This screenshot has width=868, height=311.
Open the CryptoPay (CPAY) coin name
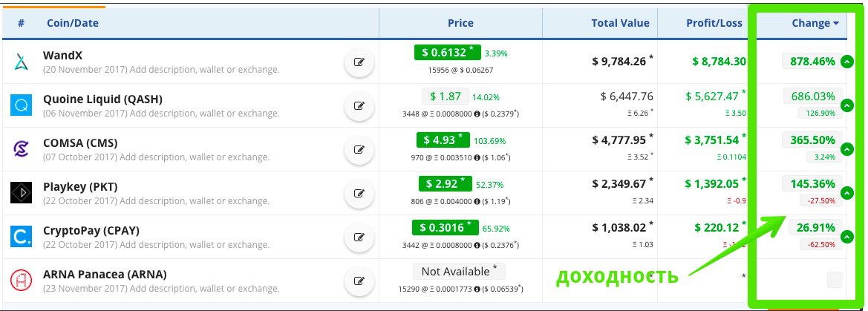tap(91, 230)
